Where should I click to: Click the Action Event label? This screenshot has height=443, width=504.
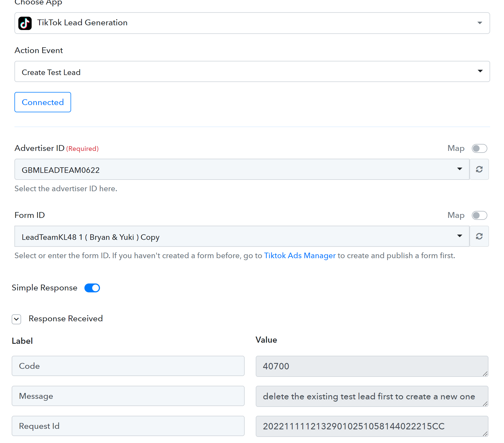[39, 50]
